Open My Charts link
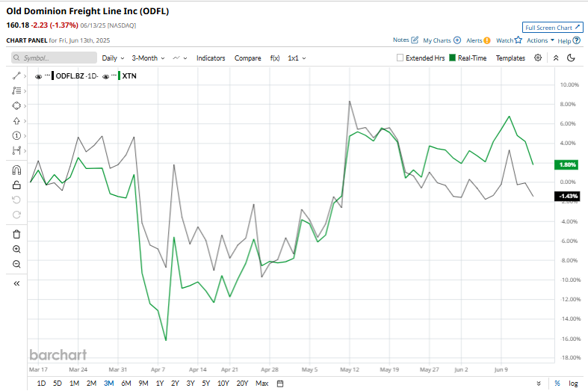 pyautogui.click(x=442, y=40)
